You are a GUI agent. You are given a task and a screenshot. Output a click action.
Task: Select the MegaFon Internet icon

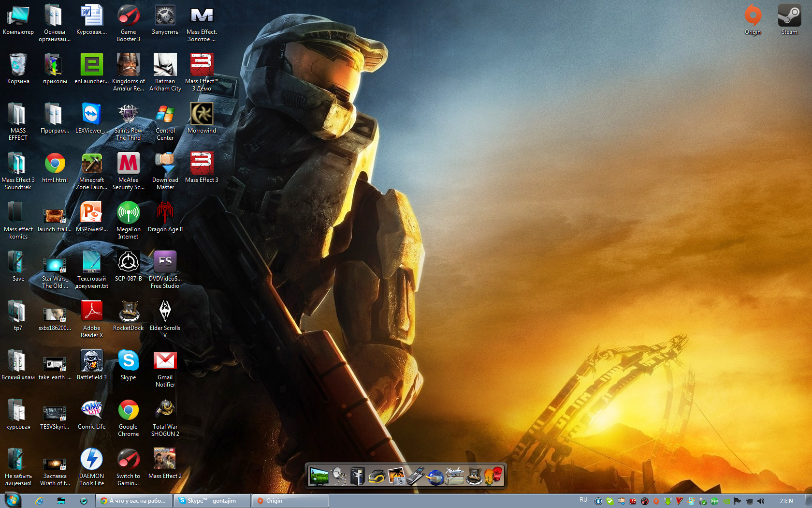(129, 220)
